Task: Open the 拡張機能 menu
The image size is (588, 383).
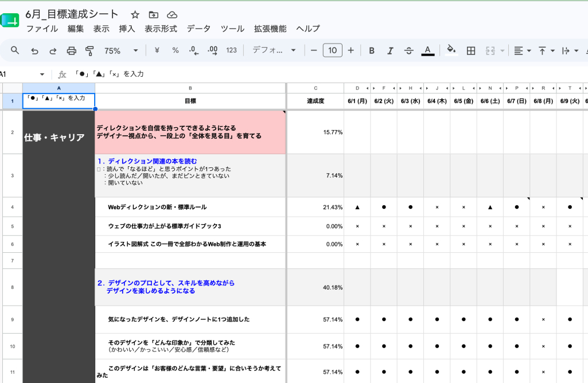Action: [x=270, y=29]
